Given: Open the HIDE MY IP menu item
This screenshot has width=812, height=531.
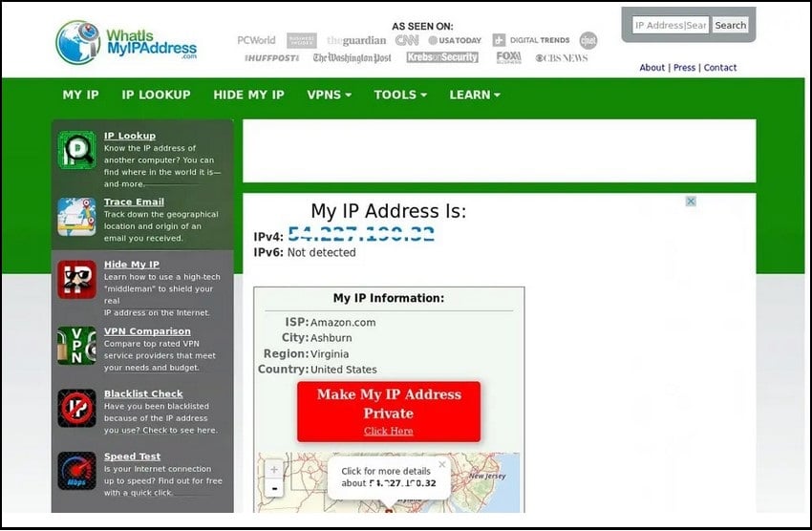Looking at the screenshot, I should click(x=248, y=95).
